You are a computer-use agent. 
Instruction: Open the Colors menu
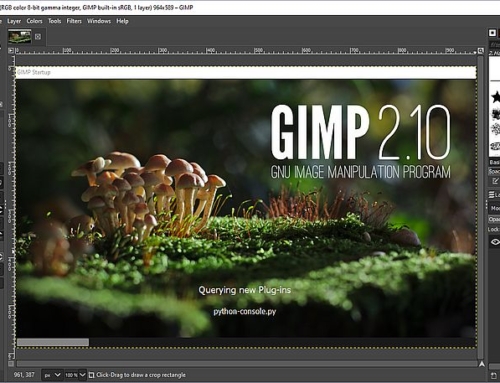(x=34, y=21)
